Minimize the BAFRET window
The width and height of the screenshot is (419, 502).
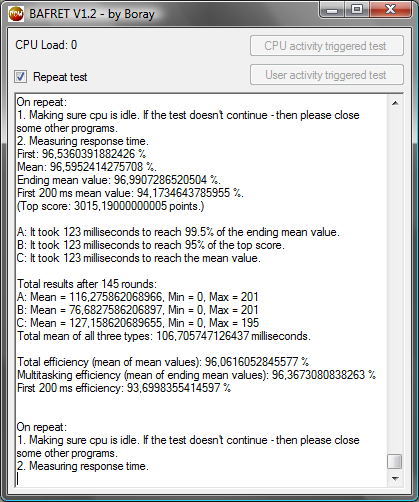pyautogui.click(x=332, y=10)
